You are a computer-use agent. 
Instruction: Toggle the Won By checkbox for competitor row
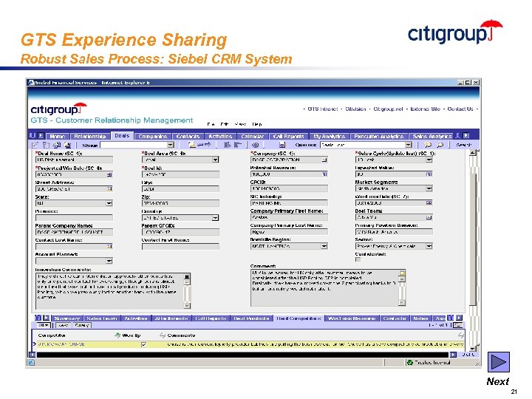tap(144, 344)
